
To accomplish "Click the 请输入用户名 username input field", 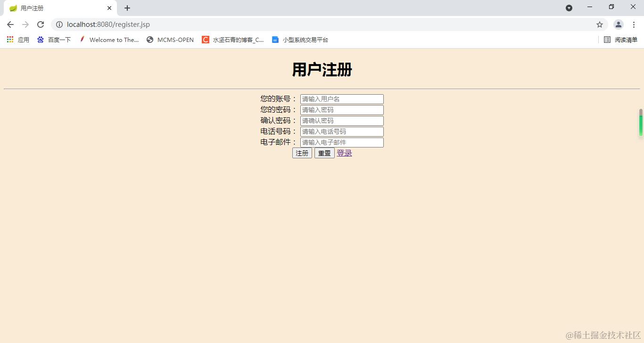I will coord(341,98).
